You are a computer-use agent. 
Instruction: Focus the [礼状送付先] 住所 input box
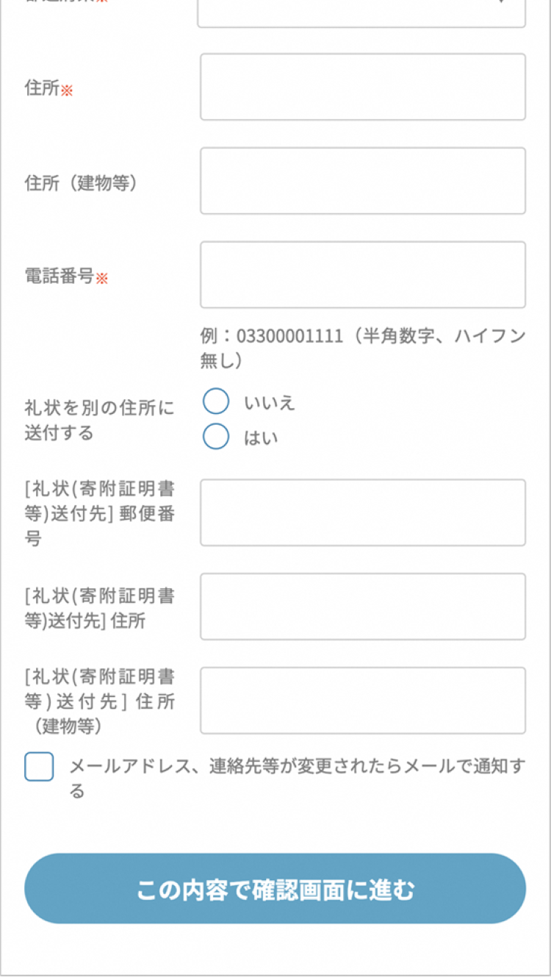pos(362,607)
